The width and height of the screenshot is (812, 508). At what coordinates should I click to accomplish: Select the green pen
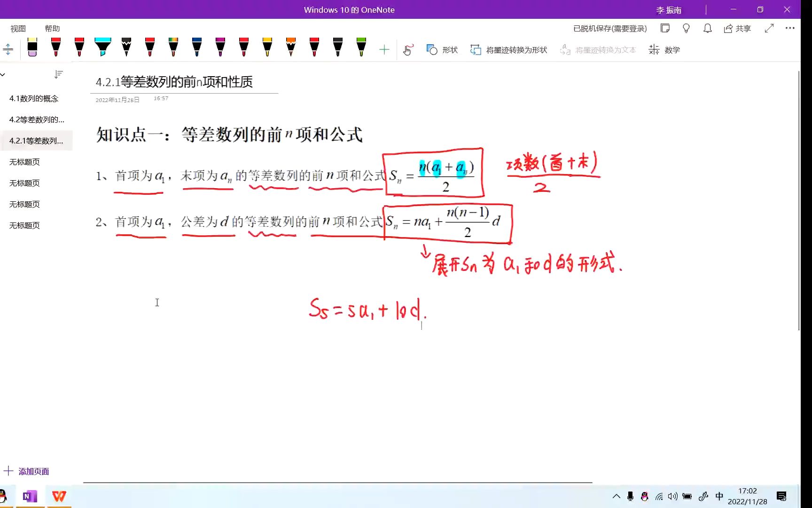(361, 48)
